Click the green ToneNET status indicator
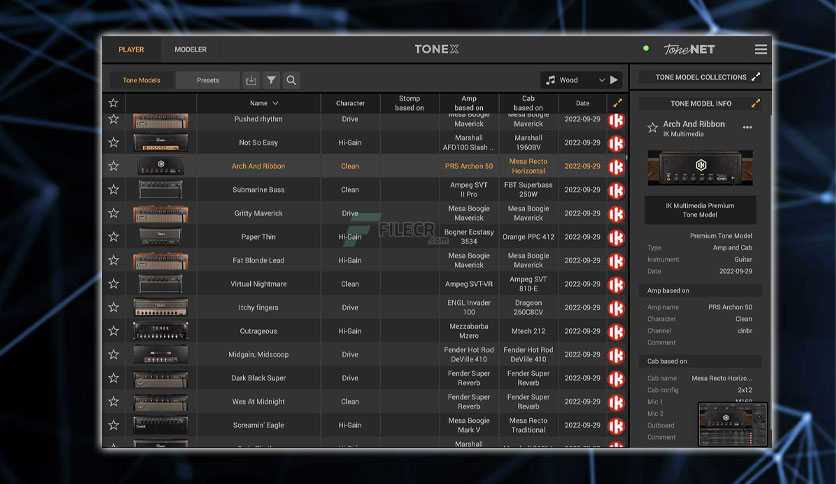Image resolution: width=836 pixels, height=484 pixels. (646, 49)
